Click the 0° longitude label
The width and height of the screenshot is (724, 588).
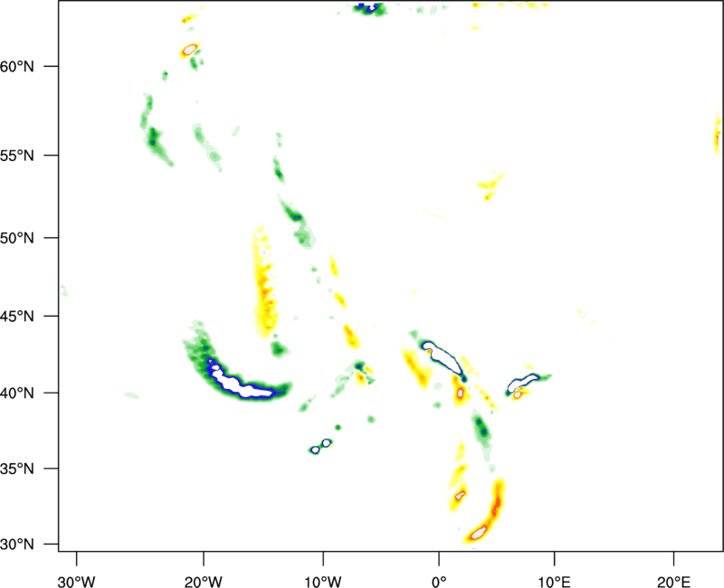point(439,582)
